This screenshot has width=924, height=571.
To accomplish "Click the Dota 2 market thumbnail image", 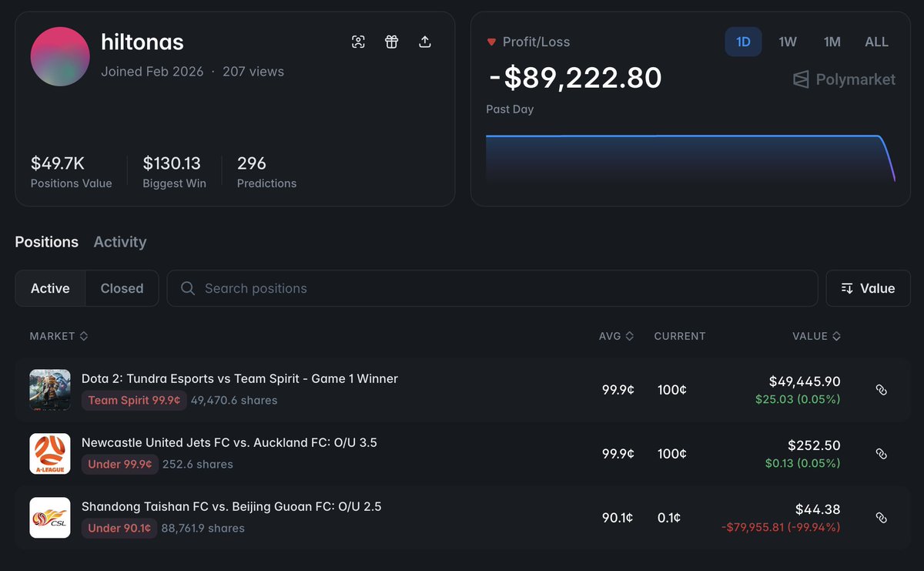I will (x=50, y=390).
